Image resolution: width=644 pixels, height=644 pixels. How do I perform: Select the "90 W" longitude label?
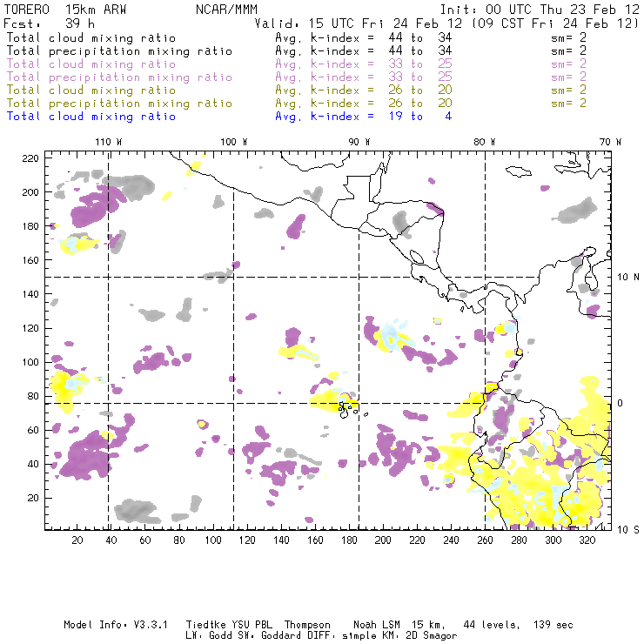359,142
